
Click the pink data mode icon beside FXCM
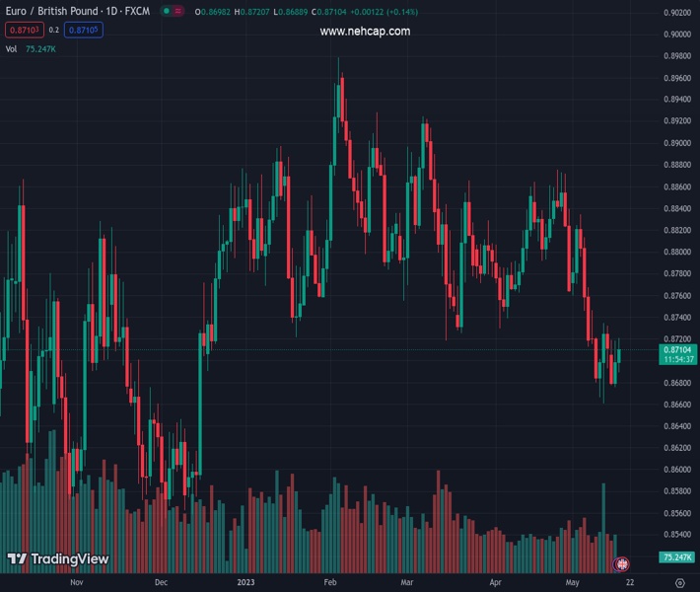[179, 12]
